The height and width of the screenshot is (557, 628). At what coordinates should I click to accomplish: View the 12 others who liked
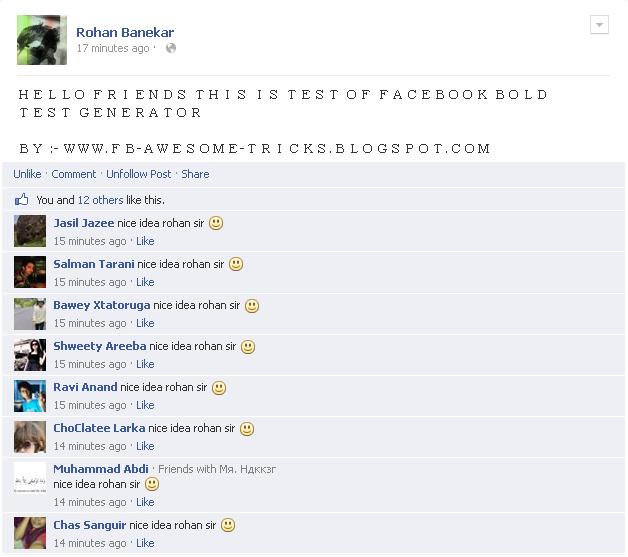click(100, 200)
